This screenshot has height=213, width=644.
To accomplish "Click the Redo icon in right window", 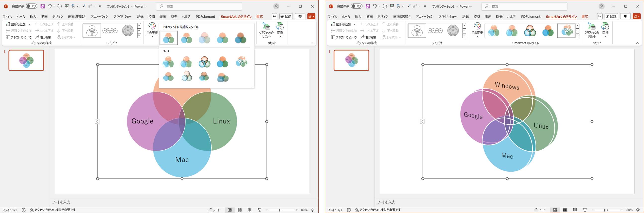I will [x=385, y=6].
